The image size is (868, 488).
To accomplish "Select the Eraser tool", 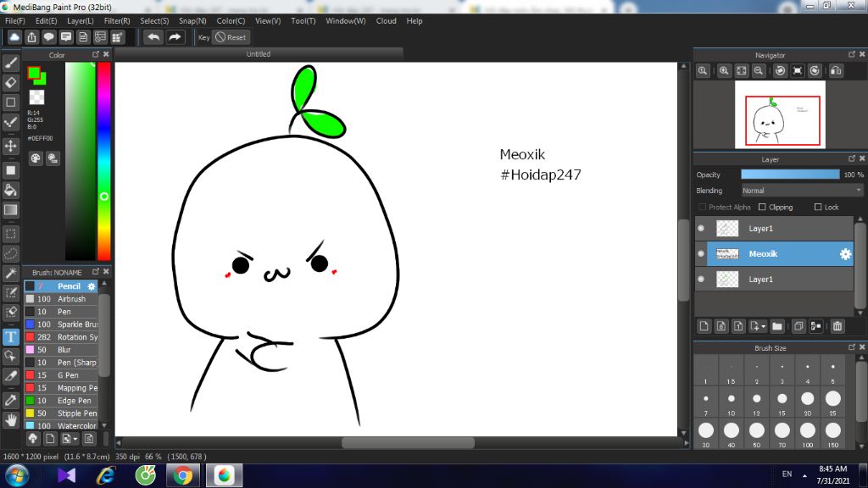I will pyautogui.click(x=10, y=82).
